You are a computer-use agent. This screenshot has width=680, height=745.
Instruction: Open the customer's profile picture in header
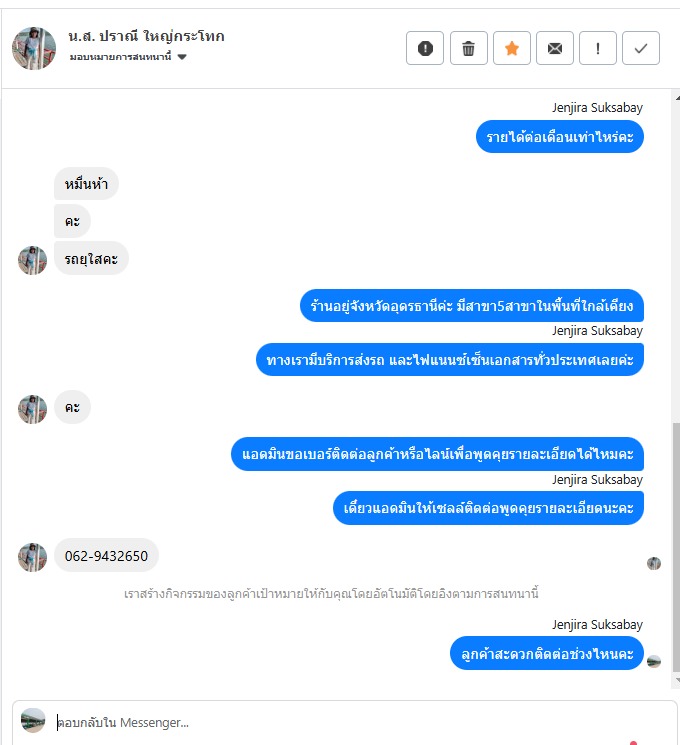[x=34, y=48]
